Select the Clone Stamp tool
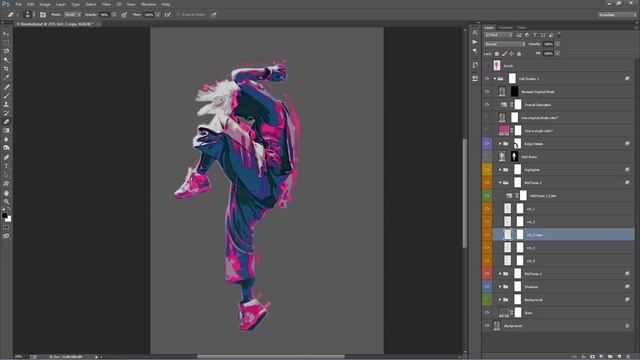The height and width of the screenshot is (360, 640). point(6,104)
